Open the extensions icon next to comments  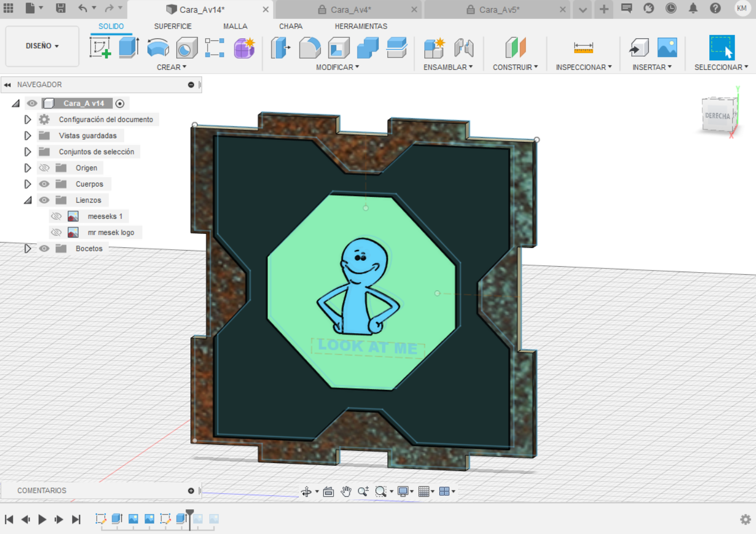click(x=649, y=8)
